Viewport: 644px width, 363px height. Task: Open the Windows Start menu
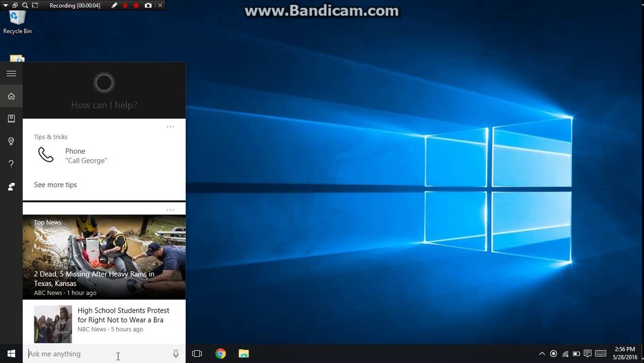(11, 354)
